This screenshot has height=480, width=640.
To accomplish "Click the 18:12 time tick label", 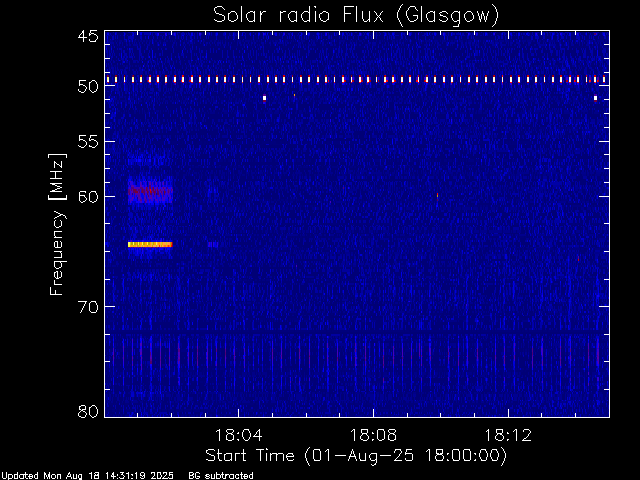I will pyautogui.click(x=508, y=435).
